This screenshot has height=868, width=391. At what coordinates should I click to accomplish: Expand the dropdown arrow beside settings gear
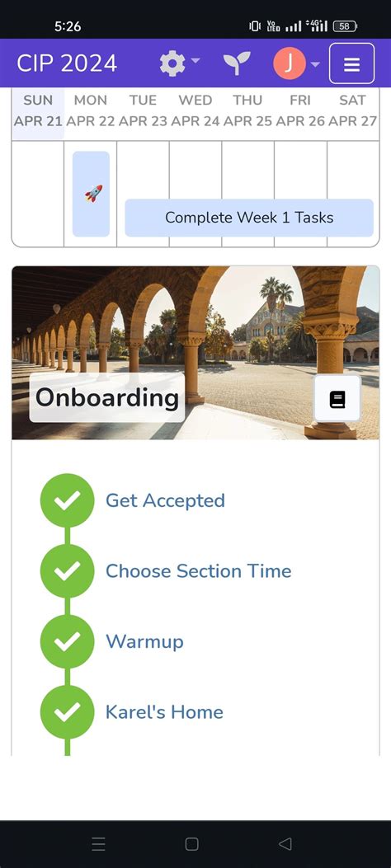tap(195, 62)
